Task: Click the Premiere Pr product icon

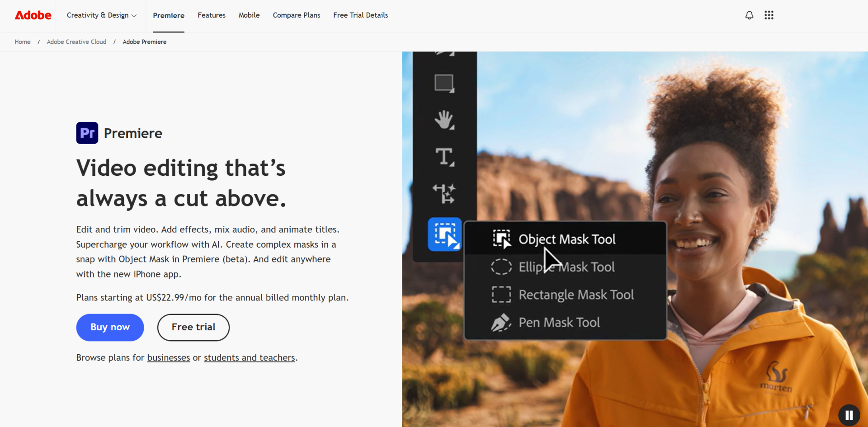Action: coord(87,133)
